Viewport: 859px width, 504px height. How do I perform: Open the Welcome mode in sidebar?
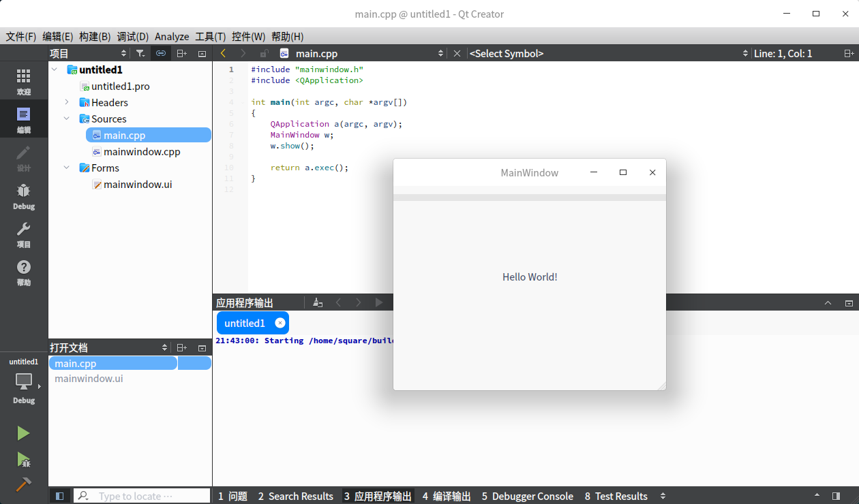24,81
